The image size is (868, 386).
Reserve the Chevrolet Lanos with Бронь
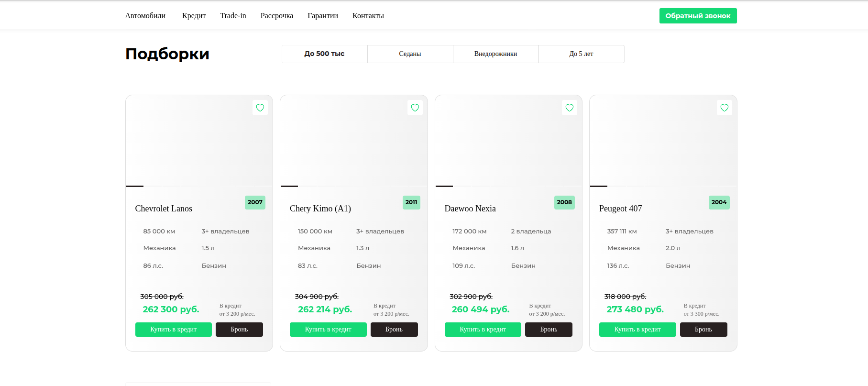(239, 330)
